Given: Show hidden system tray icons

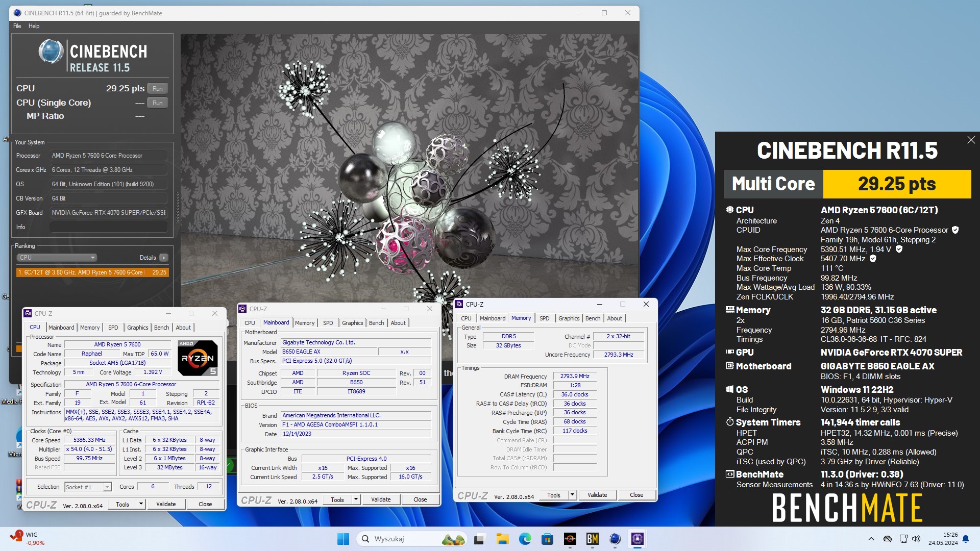Looking at the screenshot, I should (x=871, y=539).
